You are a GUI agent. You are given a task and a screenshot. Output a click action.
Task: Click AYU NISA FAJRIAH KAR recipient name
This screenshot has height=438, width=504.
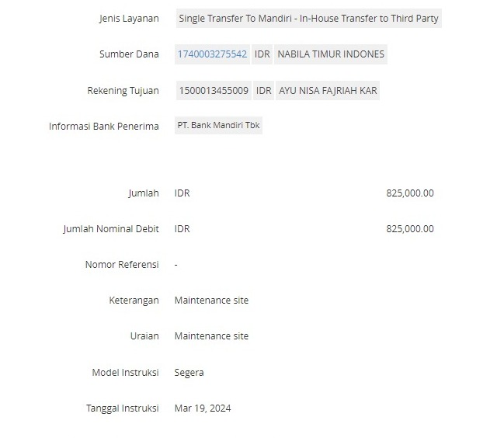pos(328,91)
